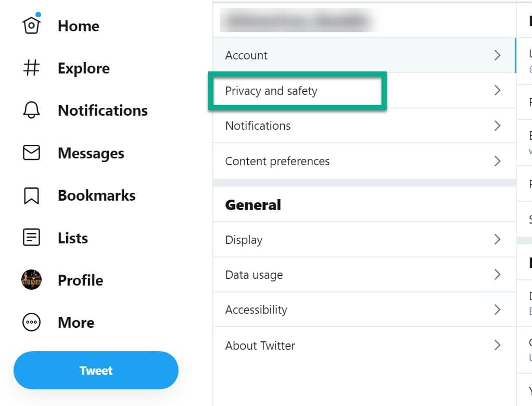The width and height of the screenshot is (532, 406).
Task: Select Data usage settings
Action: click(364, 275)
